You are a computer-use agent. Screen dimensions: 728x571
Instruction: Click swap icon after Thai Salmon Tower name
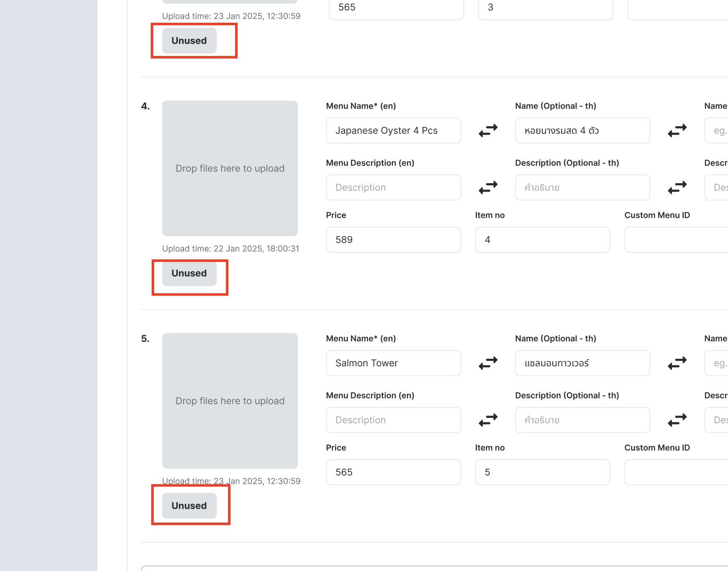pyautogui.click(x=677, y=363)
